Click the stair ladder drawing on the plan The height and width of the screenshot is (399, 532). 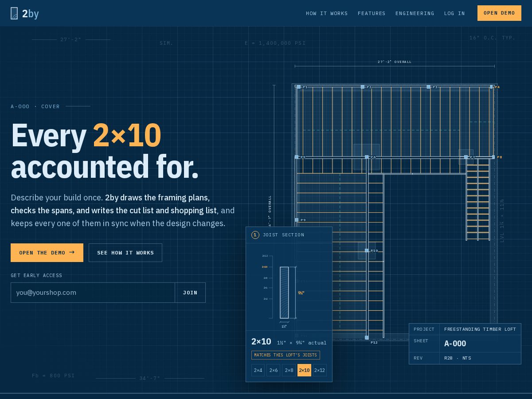click(x=478, y=199)
